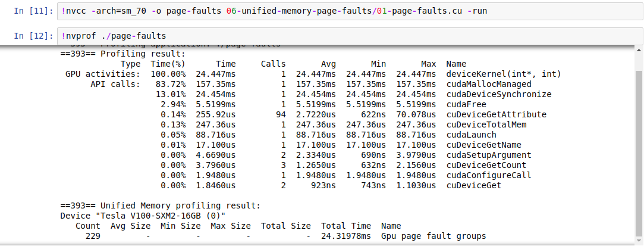This screenshot has width=644, height=246.
Task: Click the 'cudaSetupArgument' row name
Action: point(489,155)
